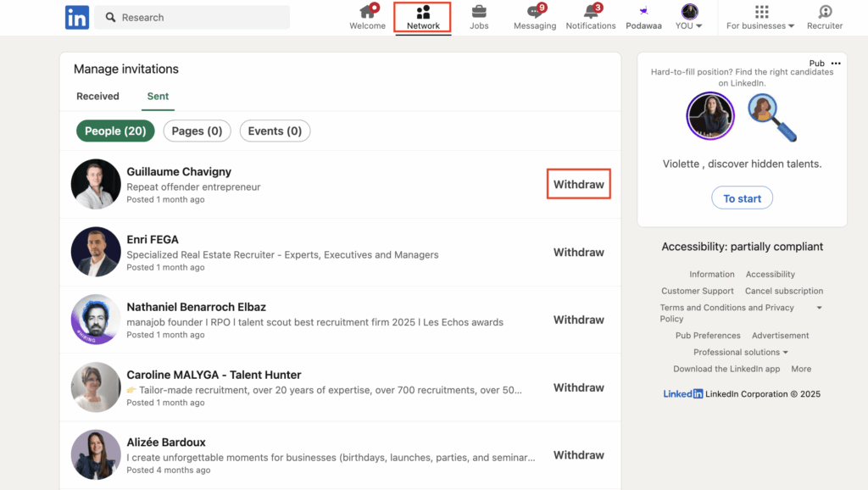The image size is (868, 490).
Task: Open Alizée Bardoux's profile photo
Action: click(96, 454)
